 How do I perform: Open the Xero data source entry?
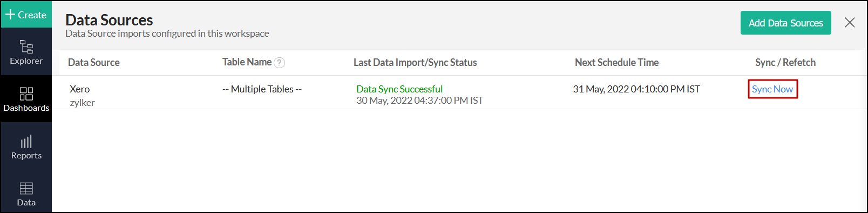(80, 89)
